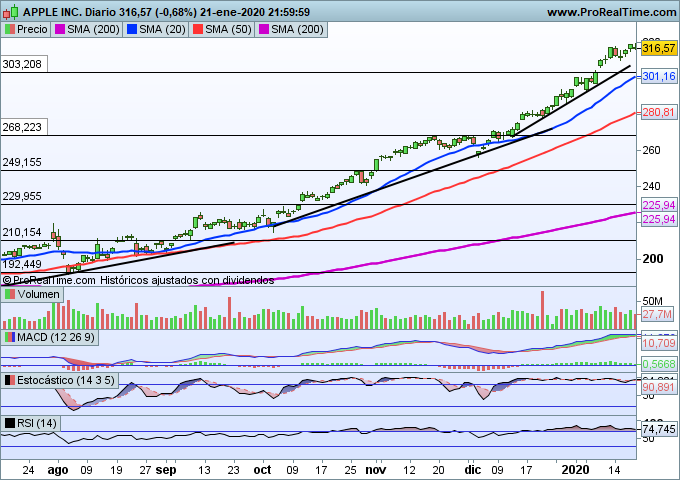Click the 50M volume axis label
This screenshot has width=680, height=480.
tap(652, 301)
